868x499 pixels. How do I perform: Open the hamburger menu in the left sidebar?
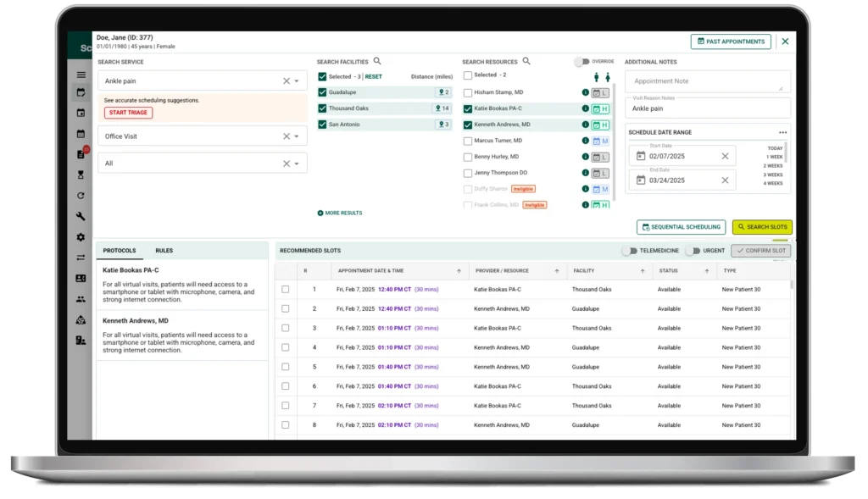click(81, 75)
